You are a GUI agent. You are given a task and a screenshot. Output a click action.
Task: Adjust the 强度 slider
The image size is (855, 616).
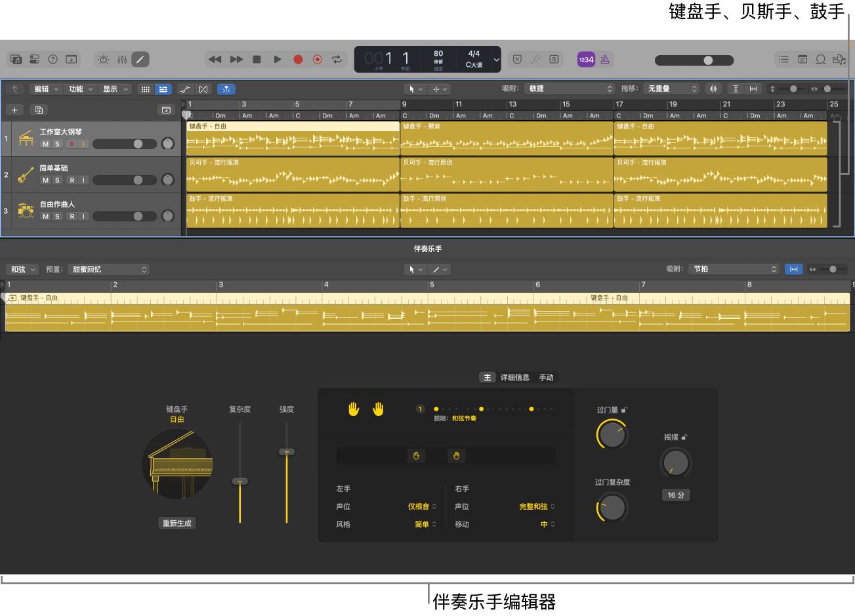coord(287,452)
